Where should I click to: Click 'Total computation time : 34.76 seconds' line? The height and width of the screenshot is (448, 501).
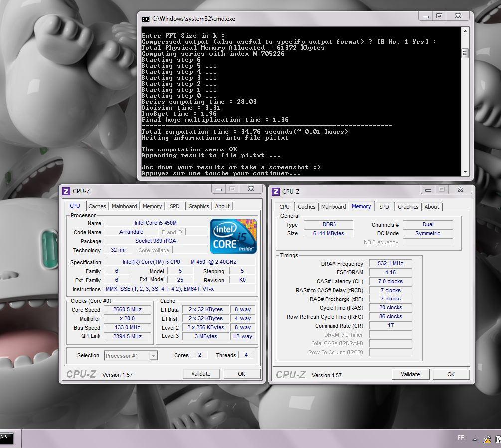(245, 132)
